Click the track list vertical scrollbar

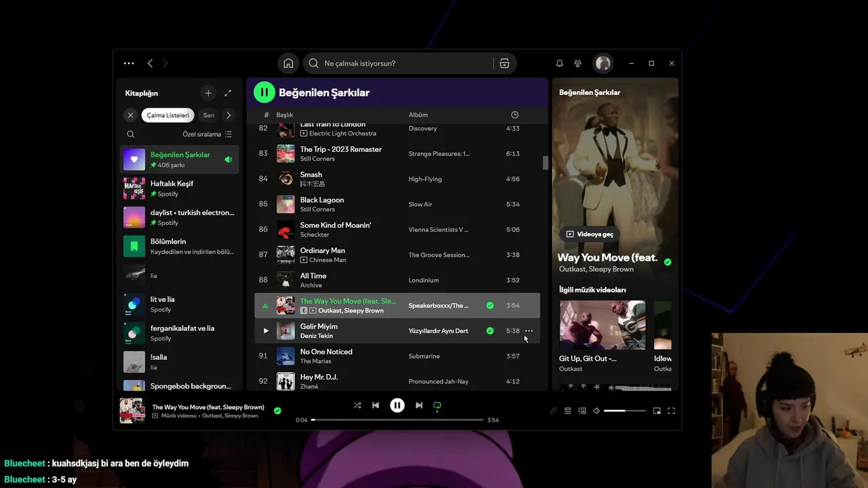pos(545,163)
